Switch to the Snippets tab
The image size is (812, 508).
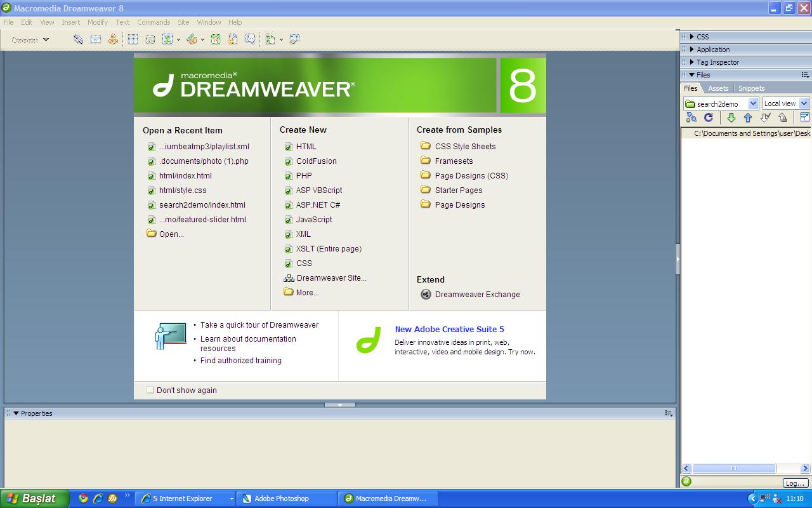[751, 88]
